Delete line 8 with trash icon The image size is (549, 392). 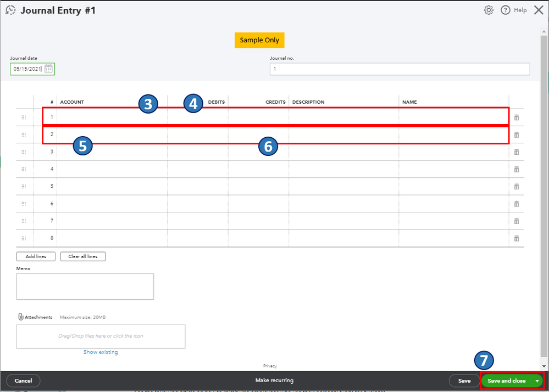[517, 238]
